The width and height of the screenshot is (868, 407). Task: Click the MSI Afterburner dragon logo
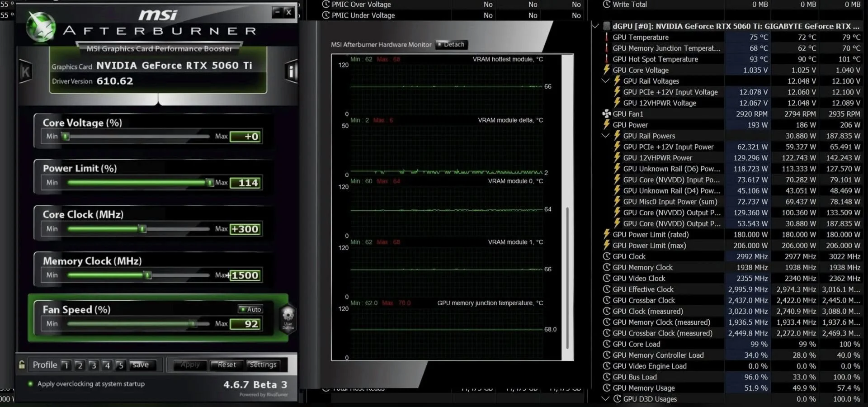coord(41,26)
